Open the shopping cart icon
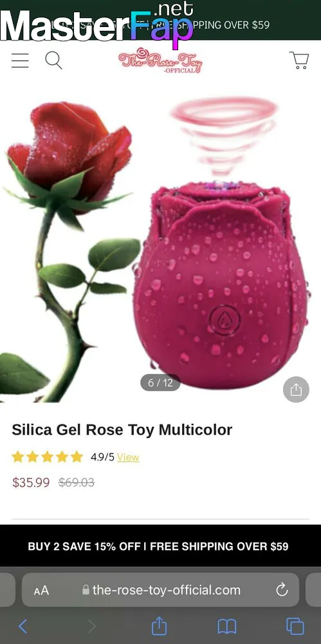 click(299, 61)
